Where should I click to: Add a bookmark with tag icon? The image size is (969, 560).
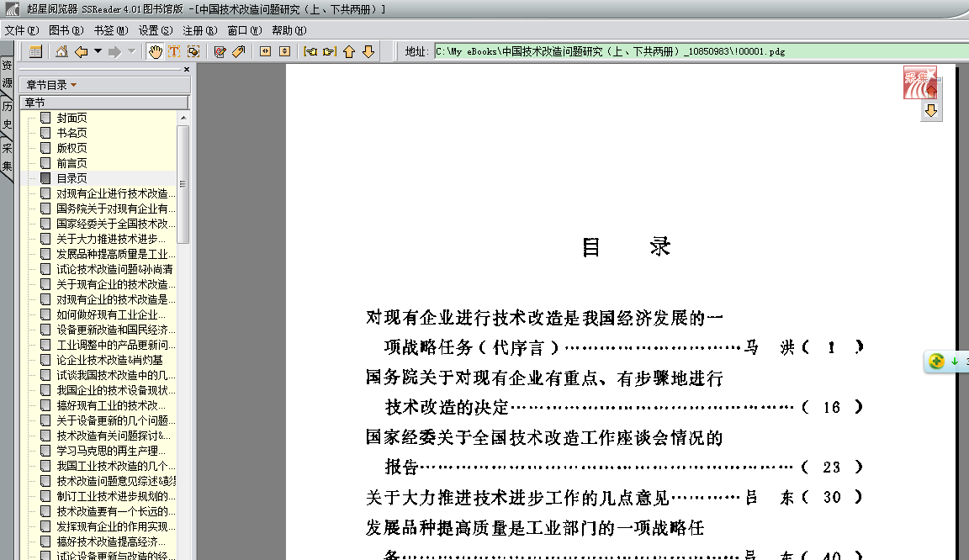[239, 52]
